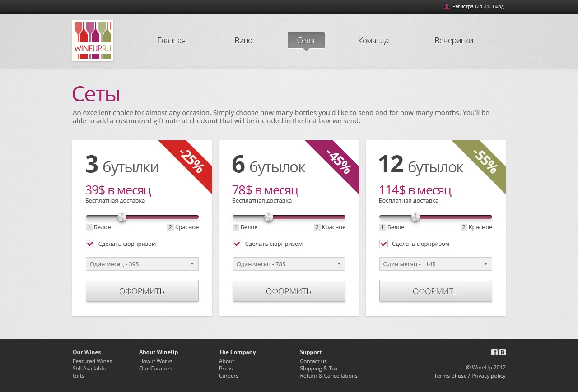Toggle Сделать сюрпризом for 12 бутылок
Viewport: 578px width, 392px height.
(383, 244)
